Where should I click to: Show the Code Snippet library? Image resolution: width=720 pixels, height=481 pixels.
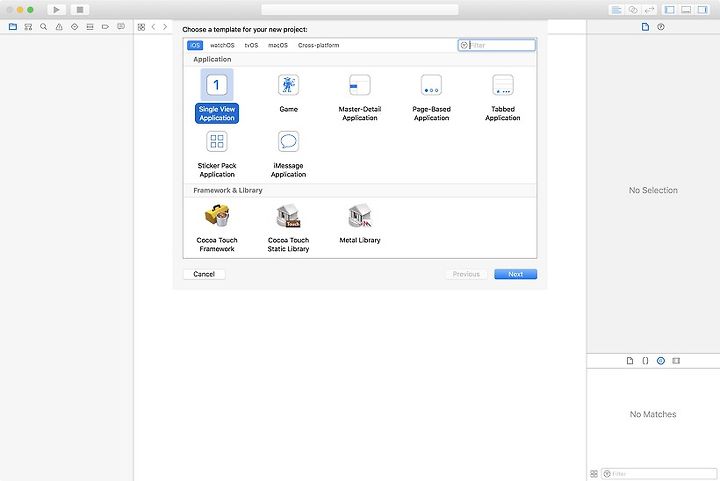tap(645, 361)
